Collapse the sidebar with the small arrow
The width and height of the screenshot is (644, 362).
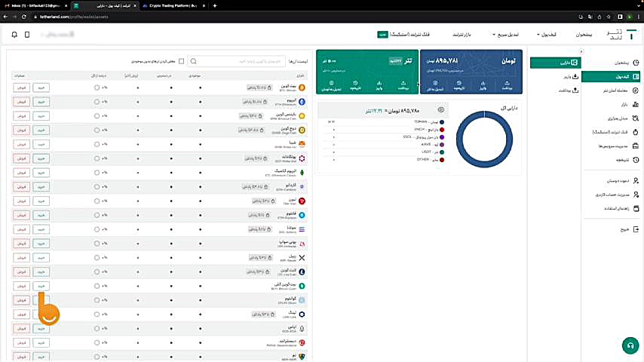[x=581, y=51]
